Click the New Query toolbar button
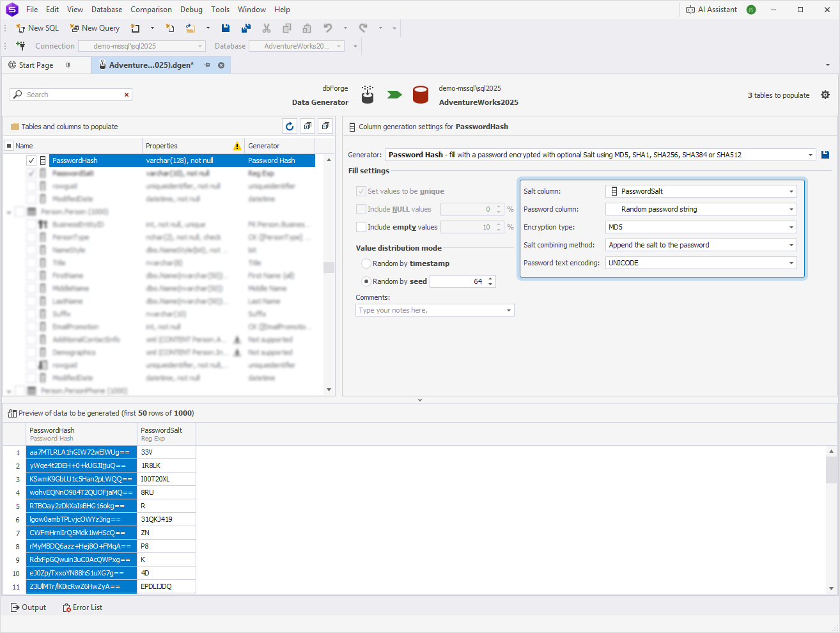840x633 pixels. coord(95,28)
